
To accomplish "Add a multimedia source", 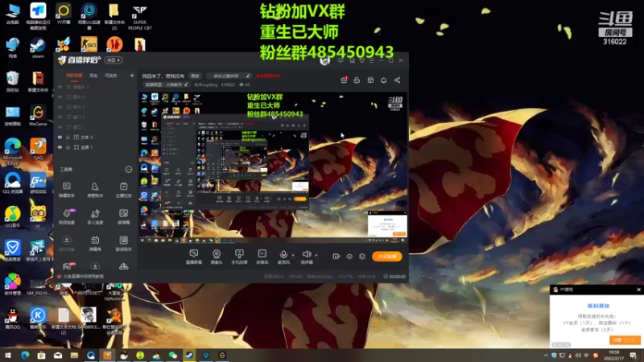I will [262, 253].
